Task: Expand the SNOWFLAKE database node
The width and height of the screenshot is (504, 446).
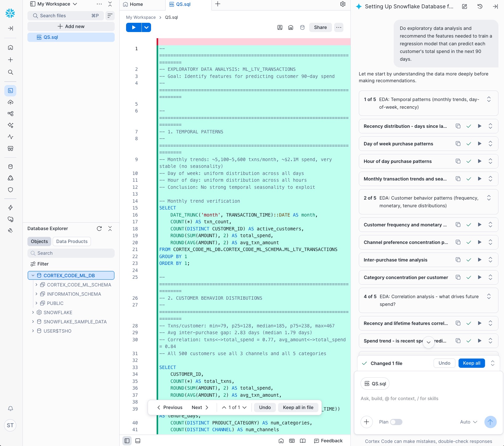Action: (x=33, y=312)
